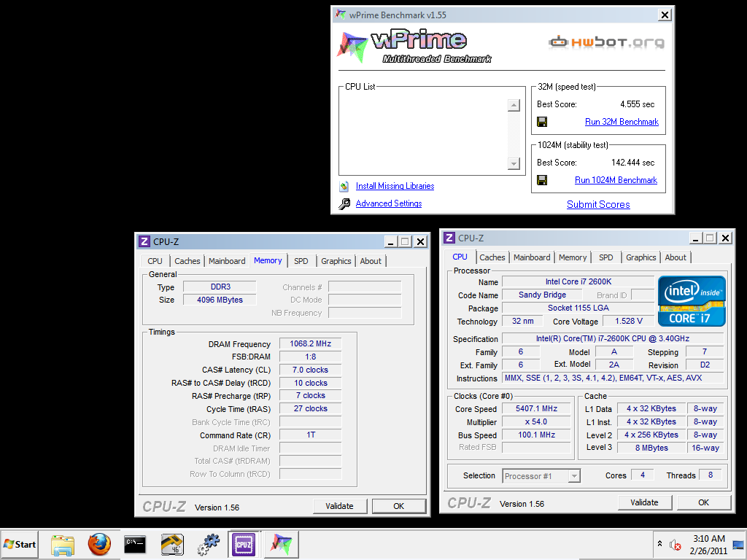Viewport: 747px width, 560px height.
Task: Open Mainboard tab in right CPU-Z window
Action: click(532, 257)
